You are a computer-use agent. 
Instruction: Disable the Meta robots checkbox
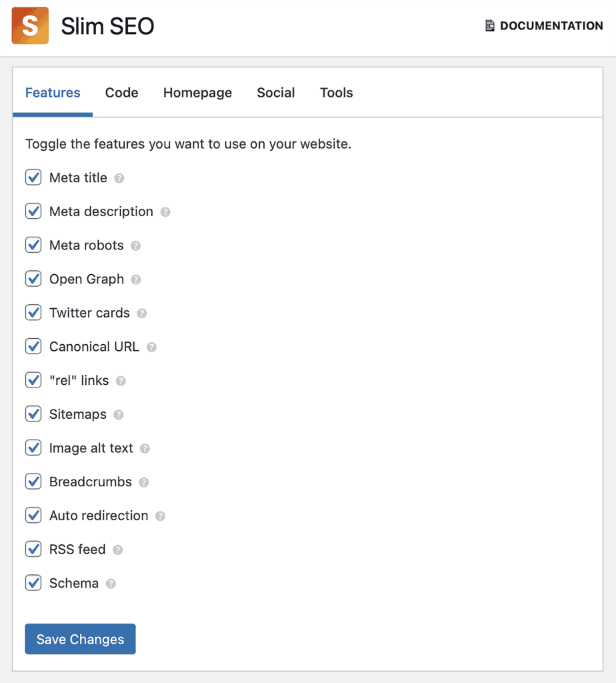click(x=33, y=245)
